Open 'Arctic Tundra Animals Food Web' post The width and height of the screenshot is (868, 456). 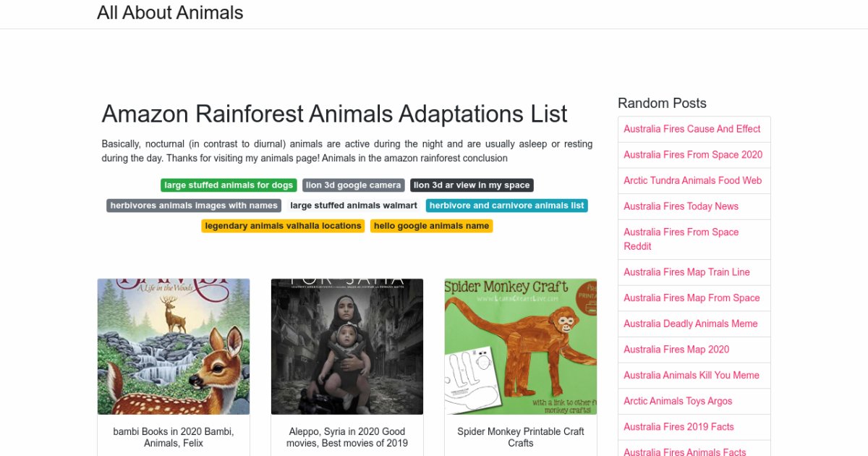tap(692, 180)
